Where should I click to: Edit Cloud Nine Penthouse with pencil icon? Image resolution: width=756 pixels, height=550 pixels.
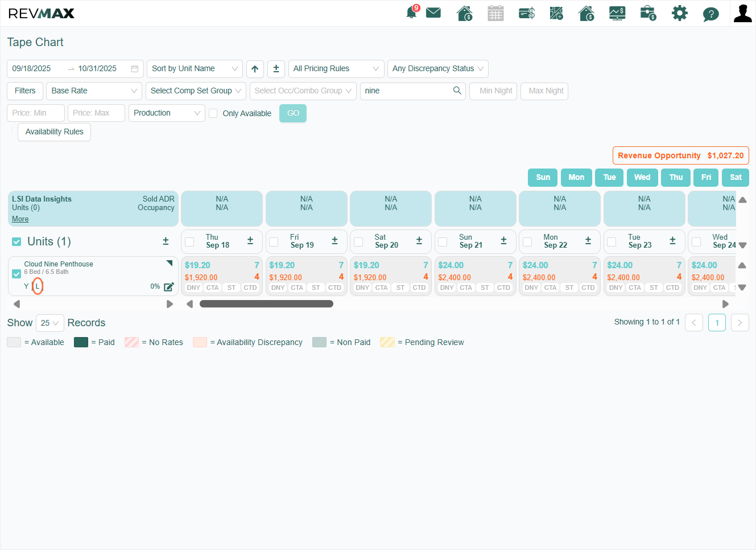pos(169,286)
